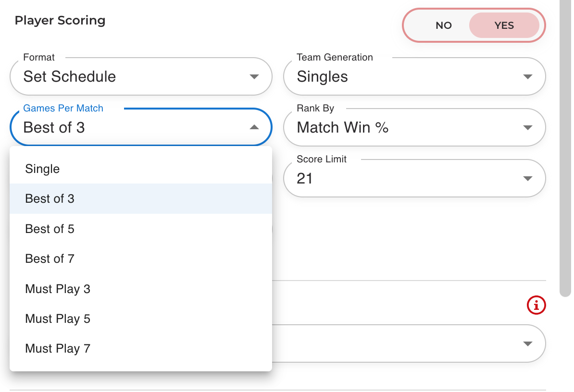
Task: Select Single from the games list
Action: 43,169
